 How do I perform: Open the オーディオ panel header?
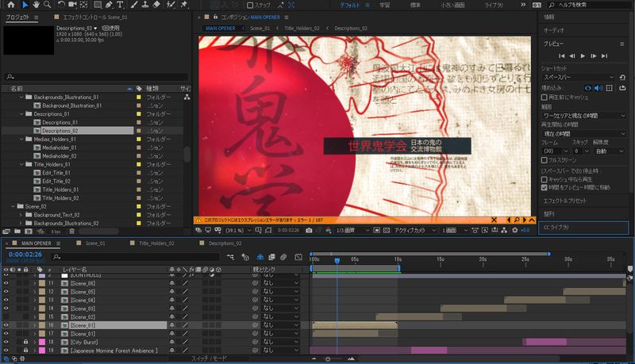tap(553, 29)
